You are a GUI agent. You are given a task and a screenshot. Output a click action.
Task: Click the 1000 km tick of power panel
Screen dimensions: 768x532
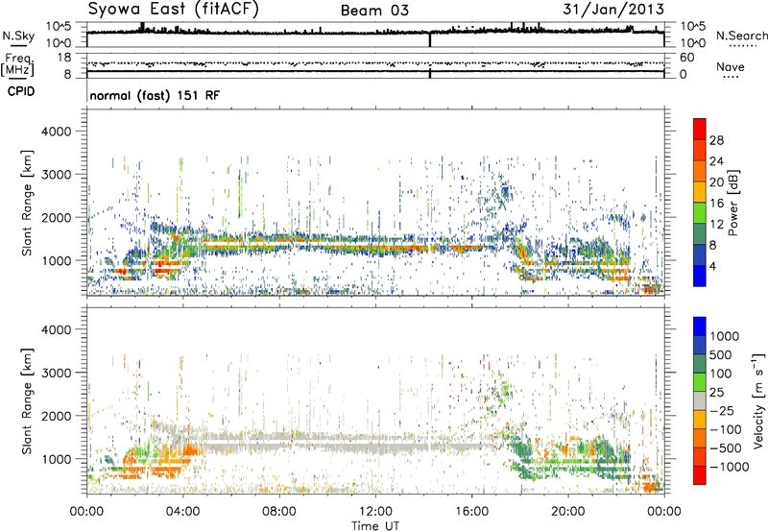(56, 260)
